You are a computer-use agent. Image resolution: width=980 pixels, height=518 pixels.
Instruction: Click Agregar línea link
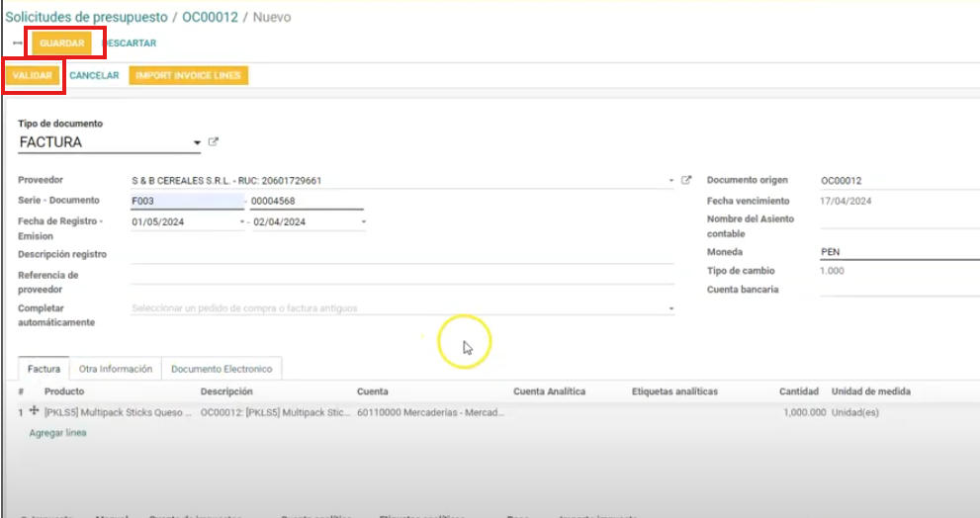pos(57,433)
